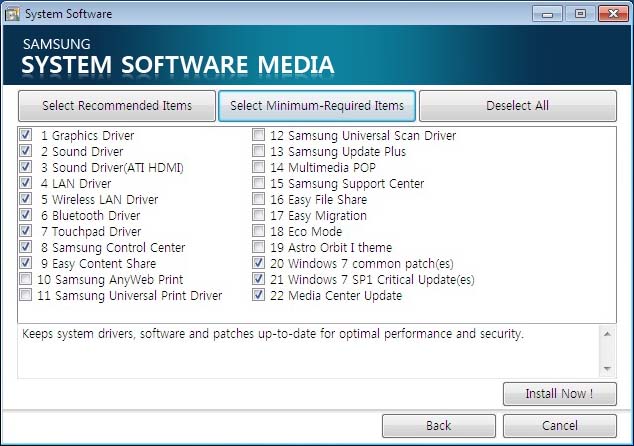Uncheck 22 Media Center Update checkbox
The height and width of the screenshot is (446, 634).
tap(258, 295)
